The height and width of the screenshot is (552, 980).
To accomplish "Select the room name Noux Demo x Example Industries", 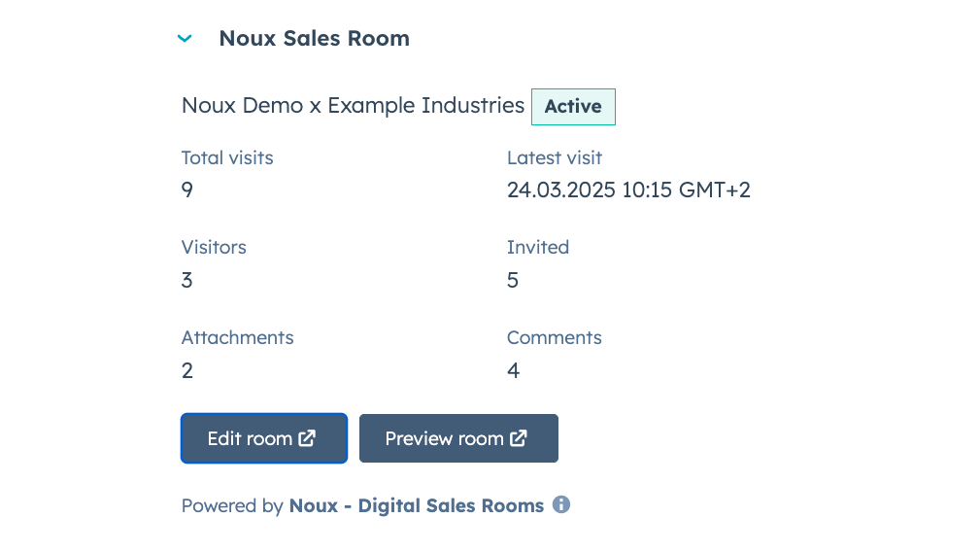I will pyautogui.click(x=353, y=106).
